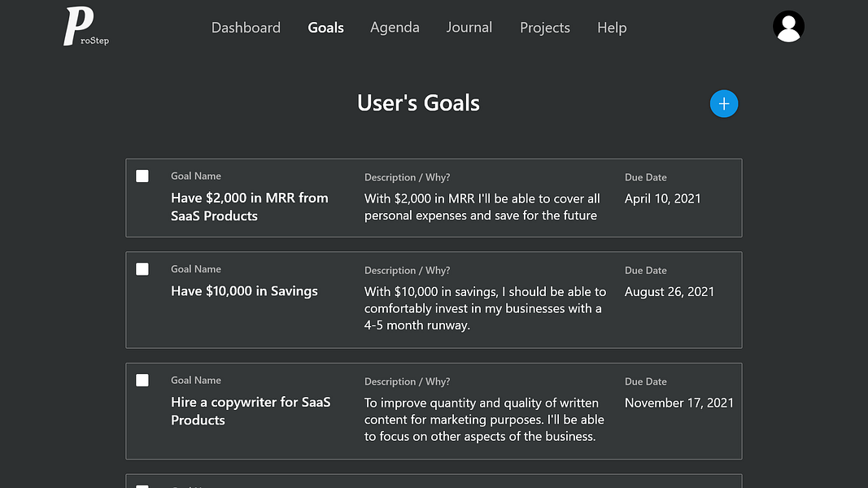Screen dimensions: 868x488
Task: Open the Agenda page
Action: click(x=395, y=28)
